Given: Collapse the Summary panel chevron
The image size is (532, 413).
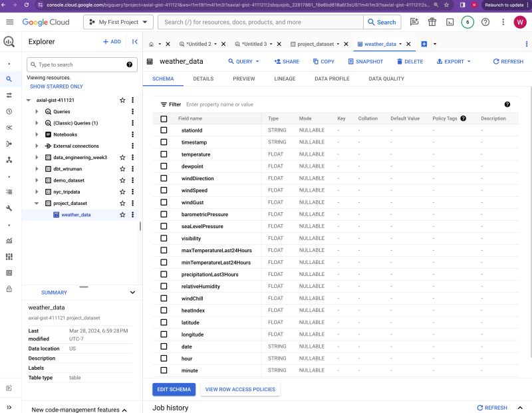Looking at the screenshot, I should [x=132, y=292].
